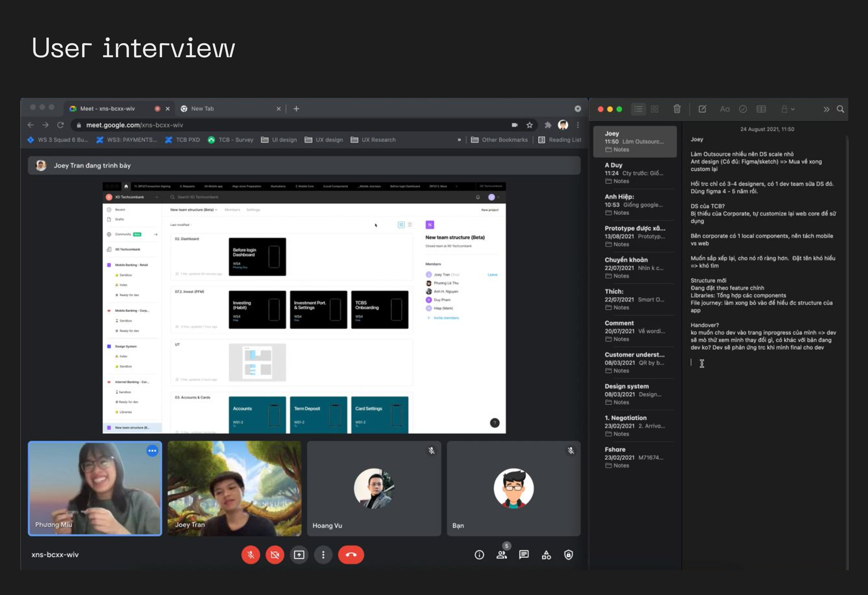
Task: Add checklist in Notes toolbar
Action: coord(743,109)
